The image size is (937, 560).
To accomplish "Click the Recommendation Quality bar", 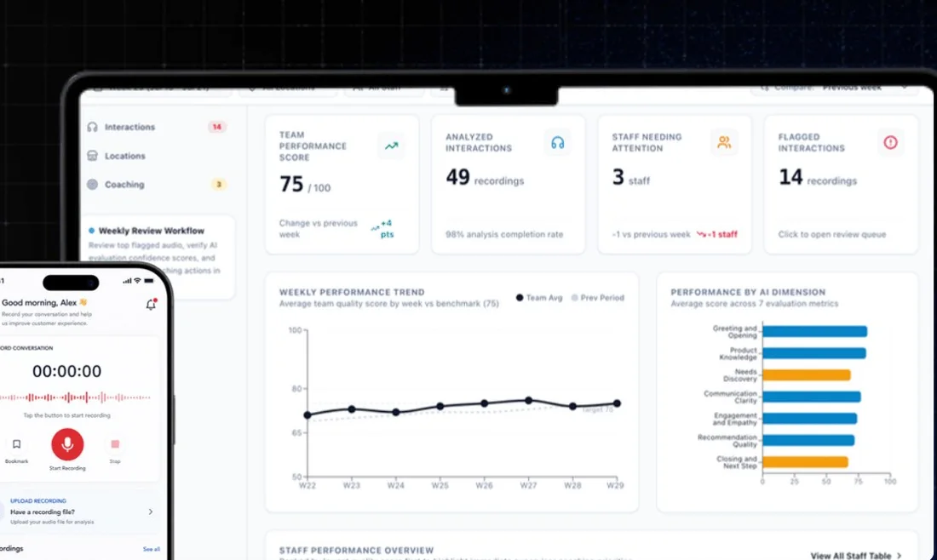I will [808, 441].
